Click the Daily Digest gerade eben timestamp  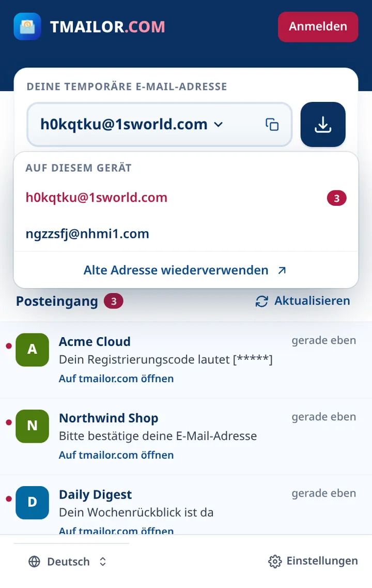(323, 493)
